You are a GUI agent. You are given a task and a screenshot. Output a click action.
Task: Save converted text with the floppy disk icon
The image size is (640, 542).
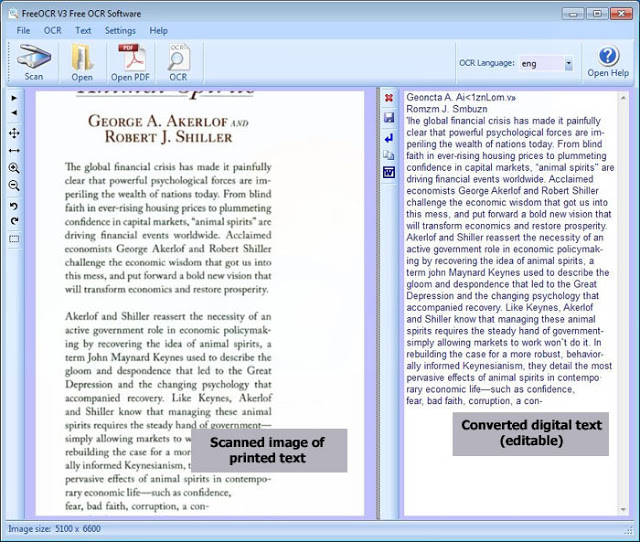(389, 118)
